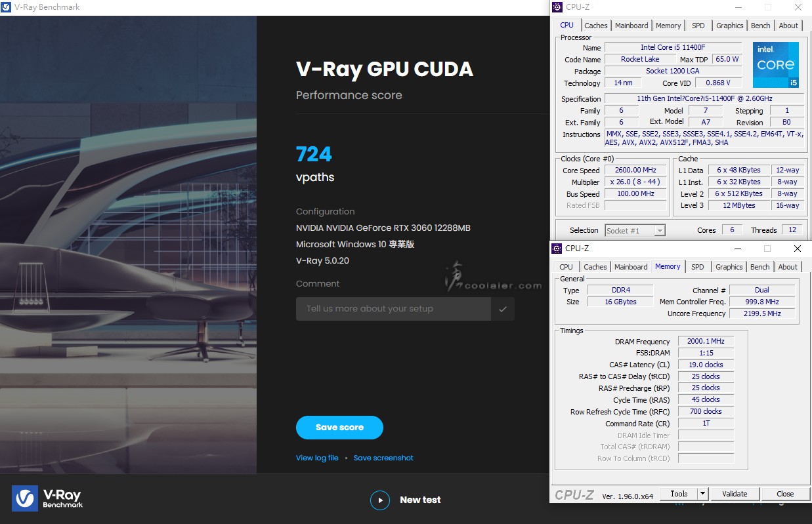
Task: Open the Mainboard tab in the CPU-Z memory window
Action: click(631, 267)
